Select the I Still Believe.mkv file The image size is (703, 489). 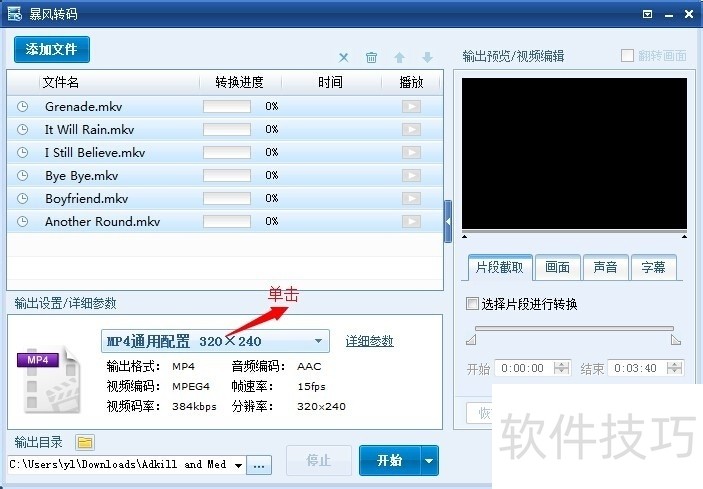click(x=225, y=152)
